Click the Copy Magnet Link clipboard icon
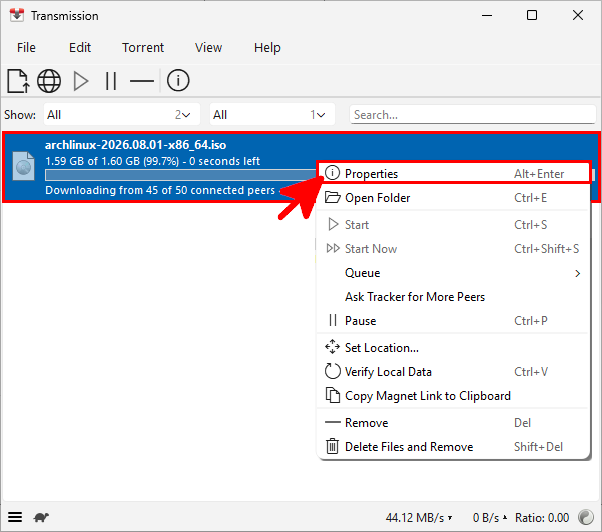This screenshot has width=602, height=532. point(332,395)
